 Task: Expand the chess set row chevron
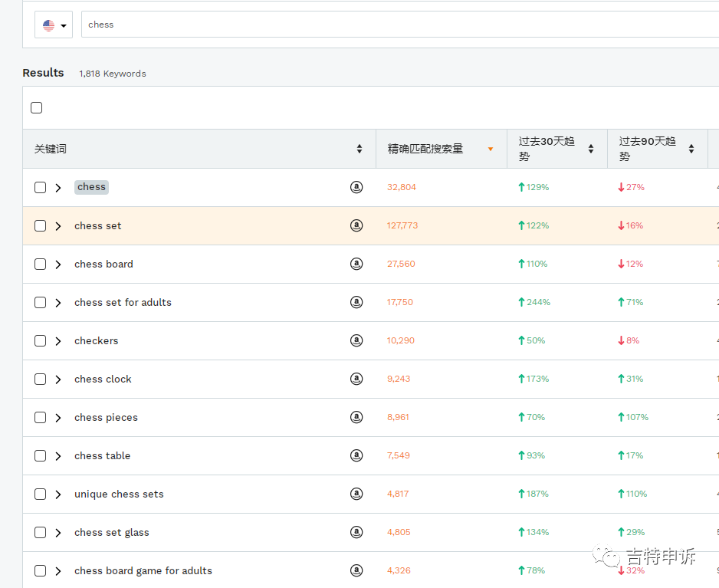pyautogui.click(x=58, y=226)
